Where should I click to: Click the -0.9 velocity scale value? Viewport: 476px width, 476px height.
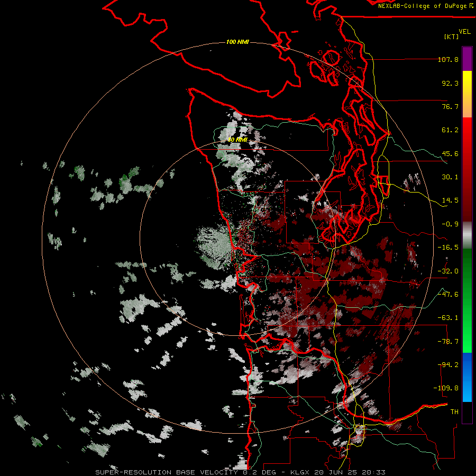pos(450,224)
